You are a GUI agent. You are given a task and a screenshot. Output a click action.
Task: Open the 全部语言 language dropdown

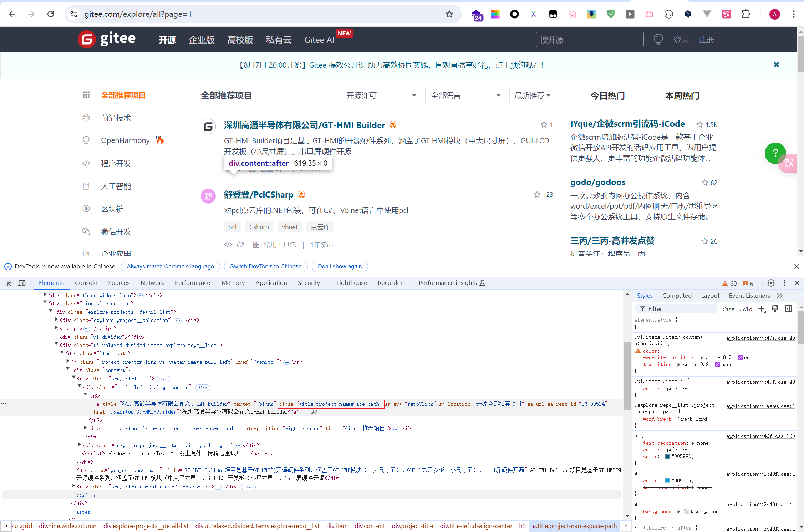465,96
